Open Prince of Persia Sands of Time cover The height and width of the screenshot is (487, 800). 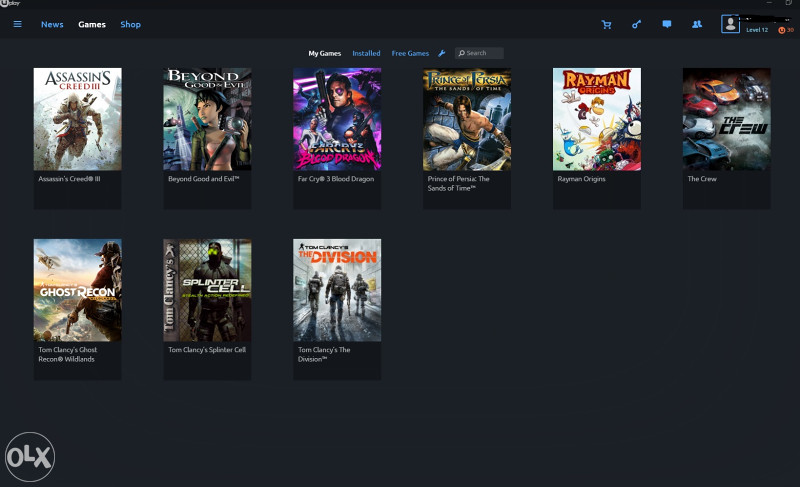(467, 119)
